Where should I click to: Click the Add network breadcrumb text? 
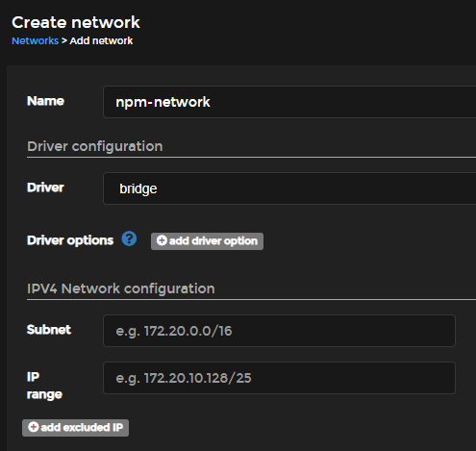point(101,41)
